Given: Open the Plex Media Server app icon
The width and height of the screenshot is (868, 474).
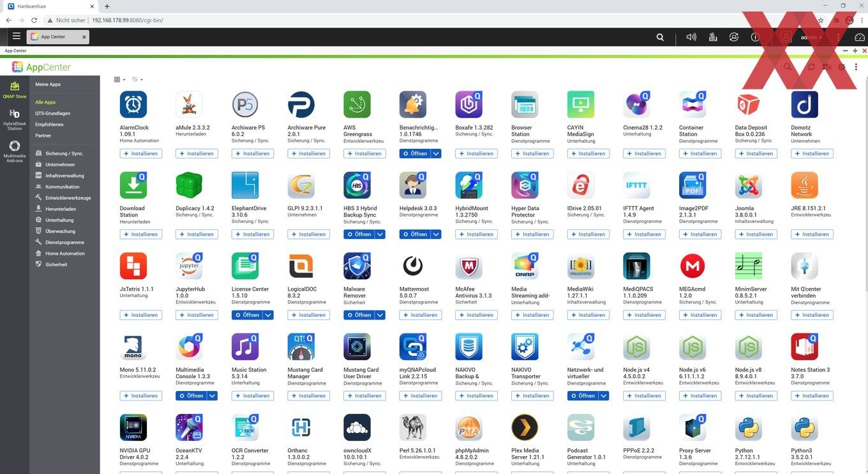Looking at the screenshot, I should (x=525, y=428).
